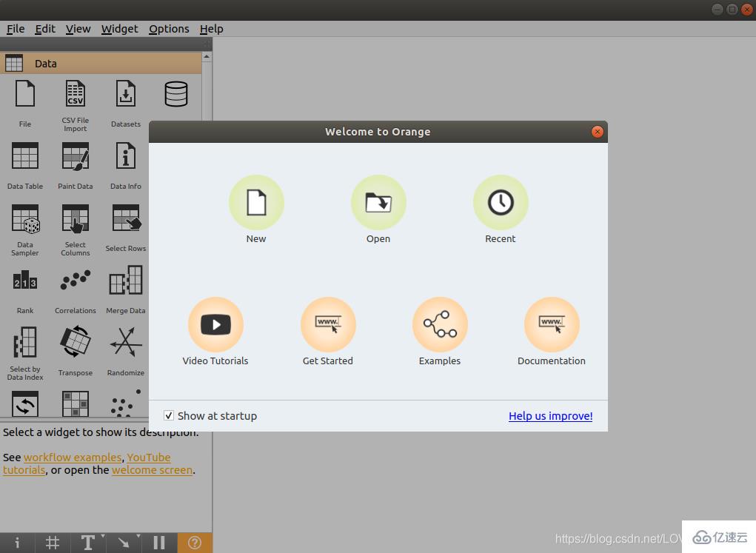Open the File menu
The height and width of the screenshot is (553, 756).
16,29
